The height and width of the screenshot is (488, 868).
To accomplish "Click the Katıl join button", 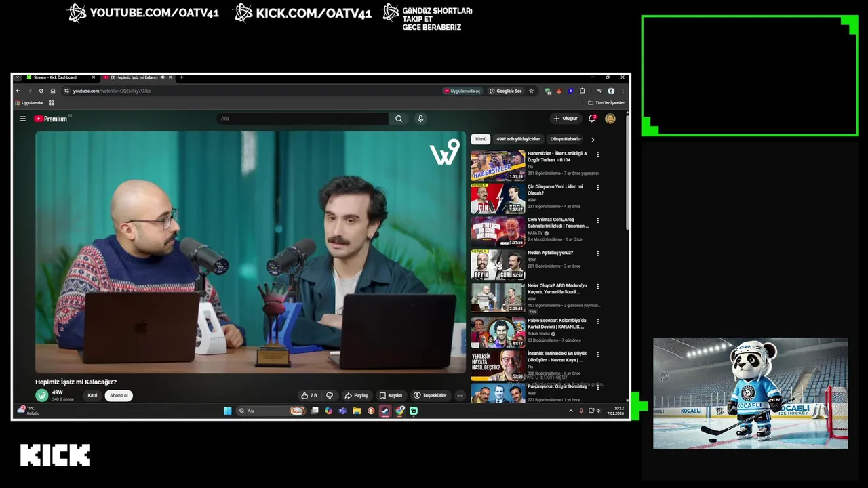I will pyautogui.click(x=92, y=395).
